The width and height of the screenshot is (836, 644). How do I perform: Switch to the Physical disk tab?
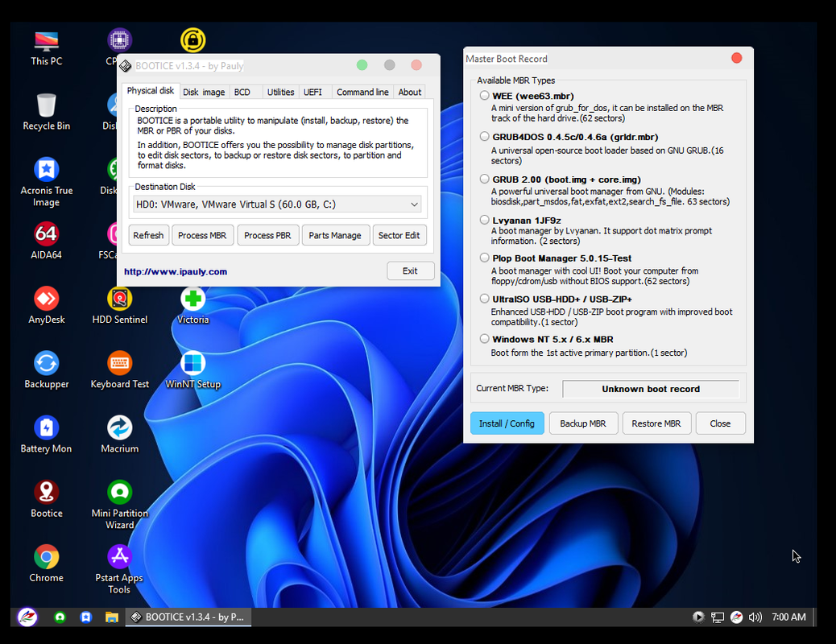click(x=151, y=91)
